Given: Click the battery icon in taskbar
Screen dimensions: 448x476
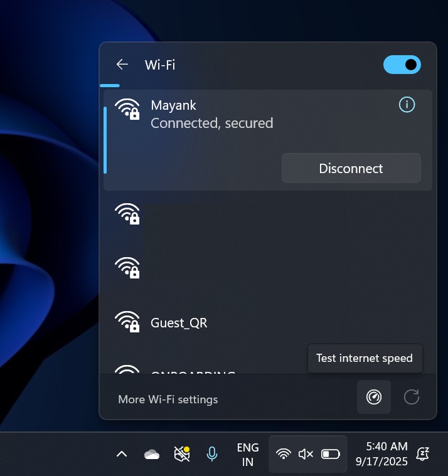Looking at the screenshot, I should coord(330,453).
